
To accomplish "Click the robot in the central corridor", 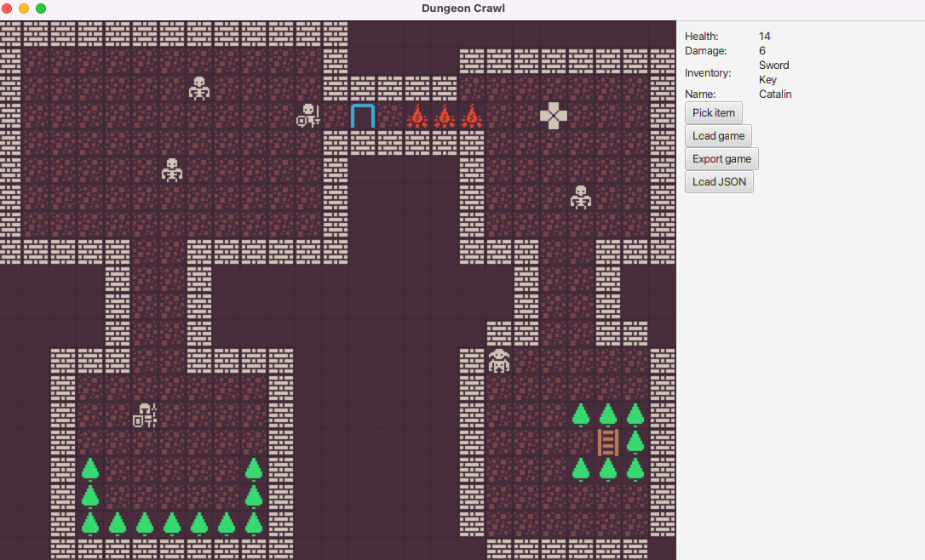I will [497, 361].
